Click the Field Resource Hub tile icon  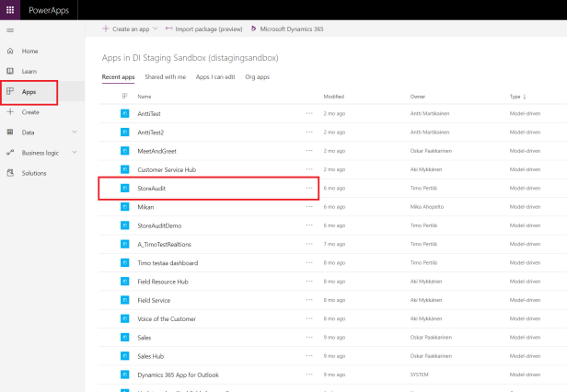coord(125,282)
